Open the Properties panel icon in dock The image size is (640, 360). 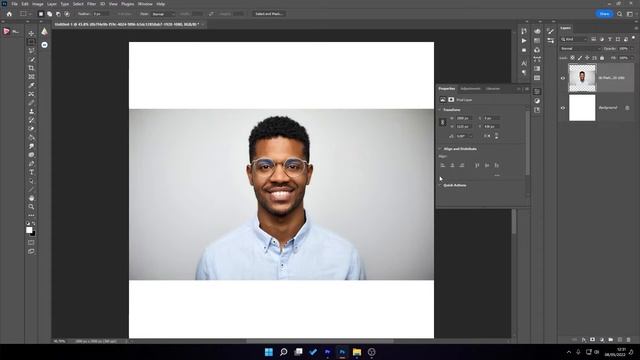pos(537,91)
